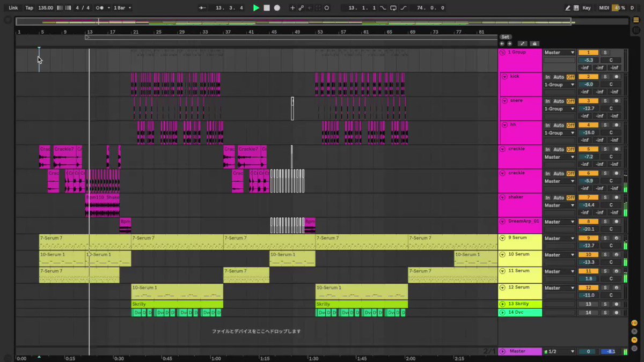
Task: Open the metronome settings dropdown arrow
Action: coord(108,8)
